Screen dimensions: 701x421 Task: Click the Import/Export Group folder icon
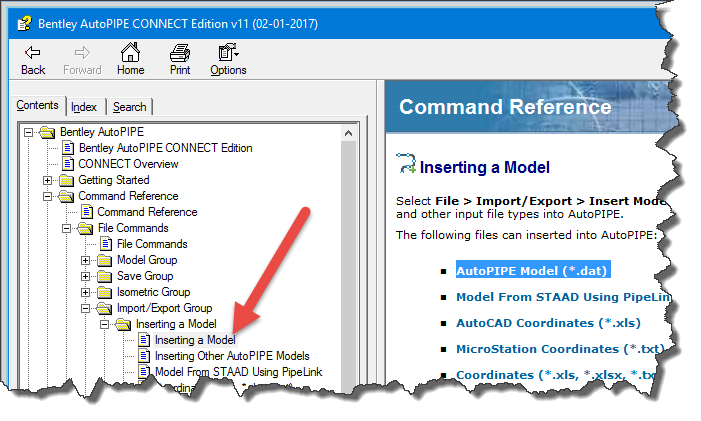[x=105, y=308]
